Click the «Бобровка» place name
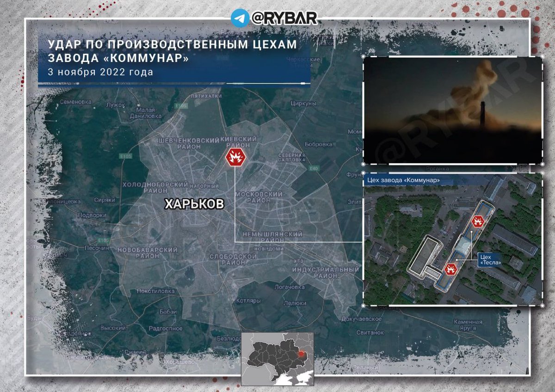Image resolution: width=555 pixels, height=392 pixels. (319, 144)
